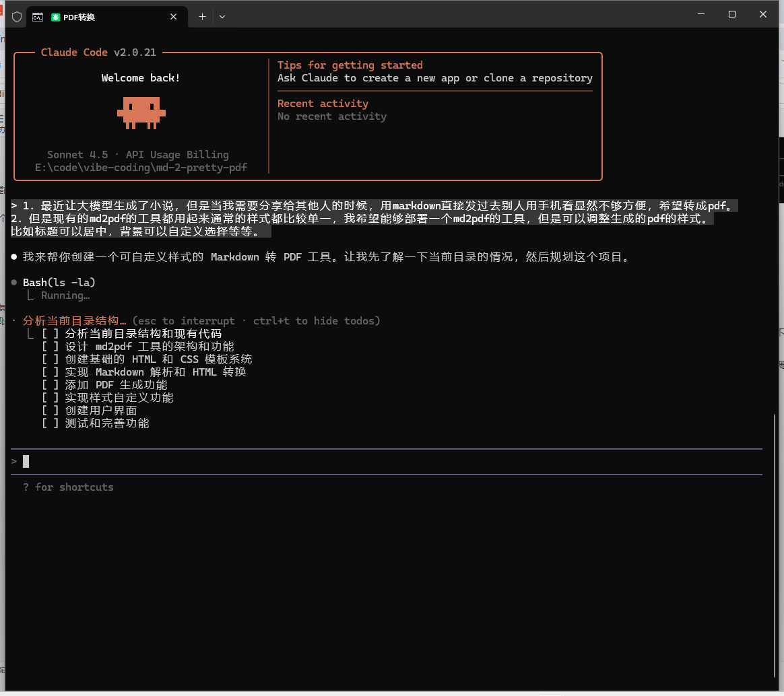The image size is (784, 696).
Task: Click the user prompt line starting '2. 但是现有的md2pdf'
Action: (x=362, y=218)
